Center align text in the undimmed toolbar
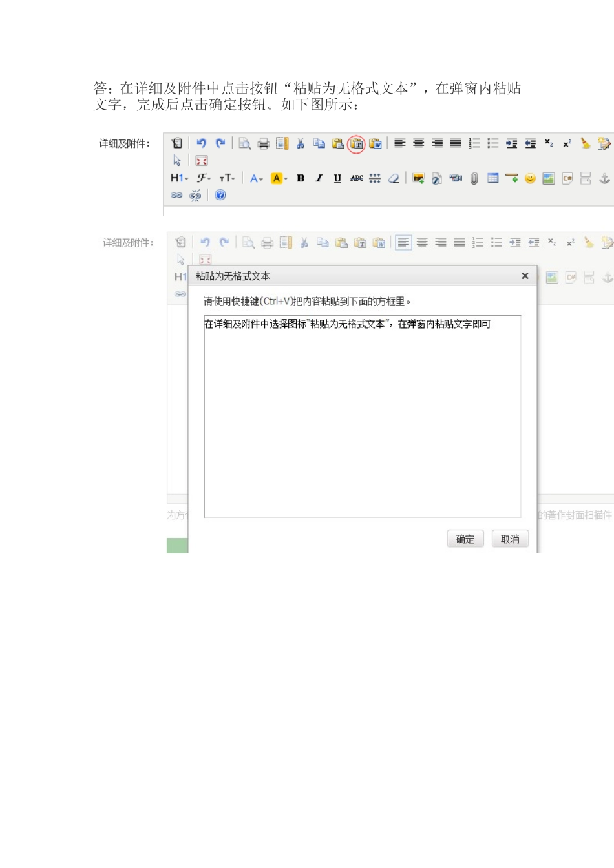Image resolution: width=614 pixels, height=868 pixels. [x=419, y=143]
